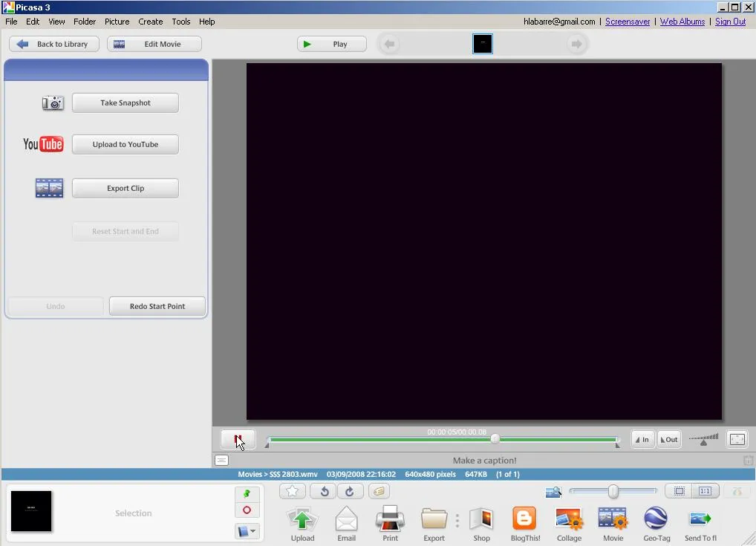
Task: Click the Upload green arrow icon
Action: coord(302,521)
